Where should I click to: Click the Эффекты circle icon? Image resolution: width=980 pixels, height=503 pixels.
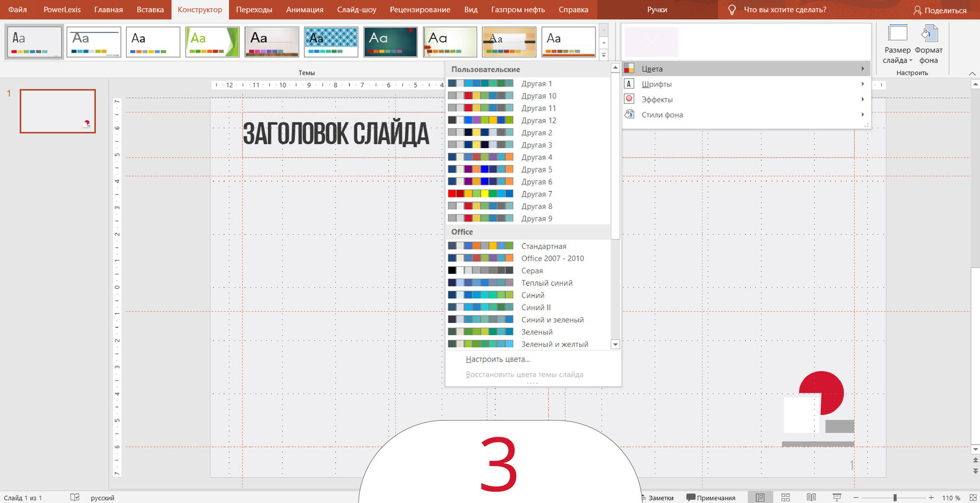point(629,99)
